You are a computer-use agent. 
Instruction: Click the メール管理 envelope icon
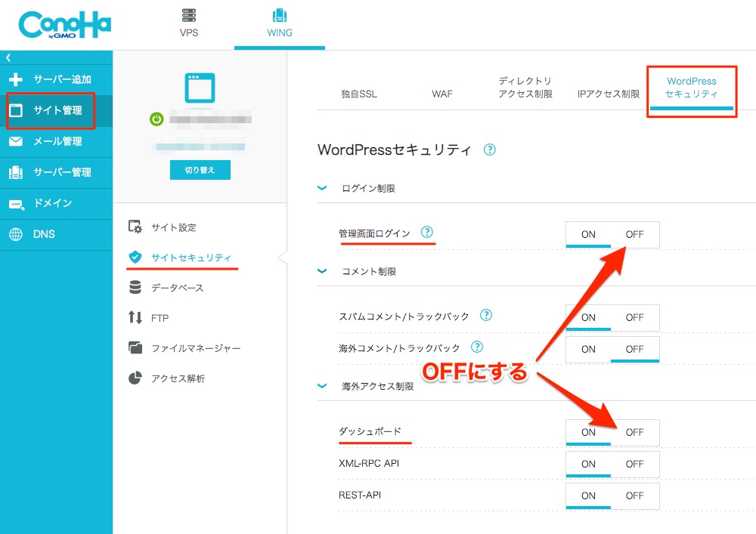15,141
